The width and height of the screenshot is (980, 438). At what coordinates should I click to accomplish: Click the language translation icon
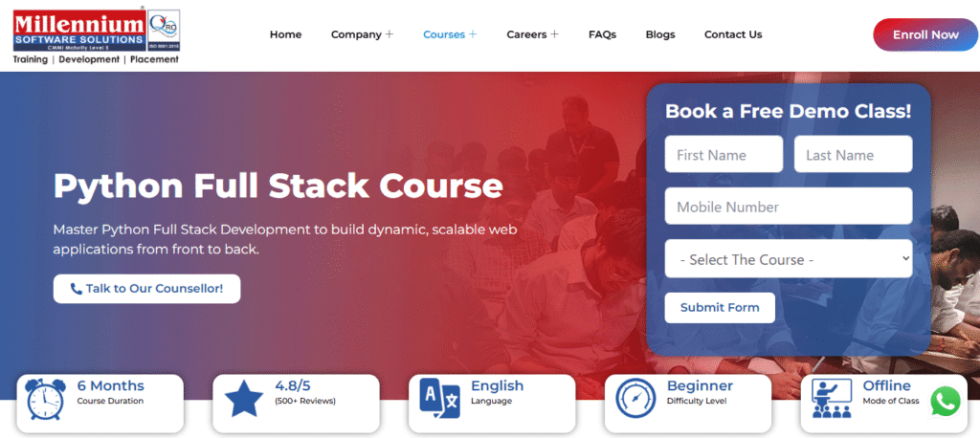[x=440, y=399]
